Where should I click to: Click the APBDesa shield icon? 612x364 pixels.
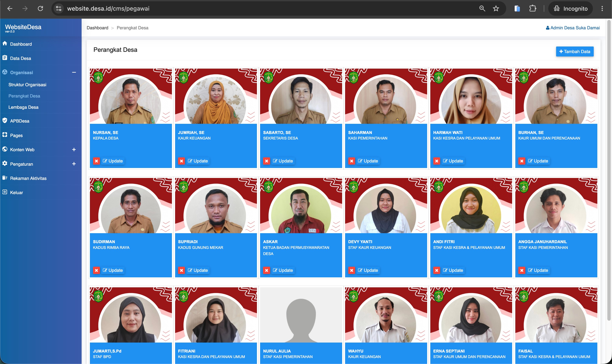pos(5,120)
